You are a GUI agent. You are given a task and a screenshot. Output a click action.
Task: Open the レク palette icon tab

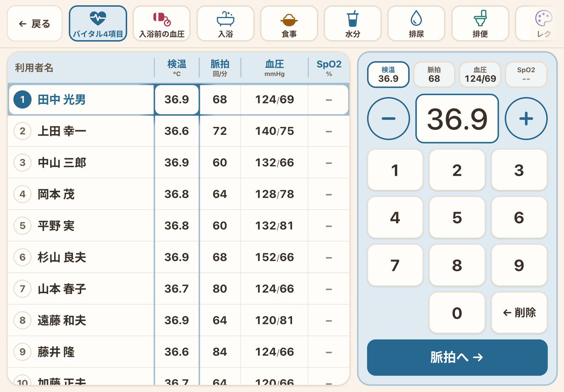[x=540, y=23]
